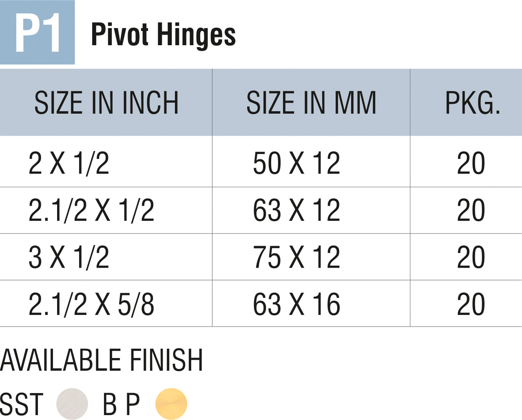The image size is (522, 420).
Task: Pick the gold B P finish swatch
Action: click(x=171, y=404)
